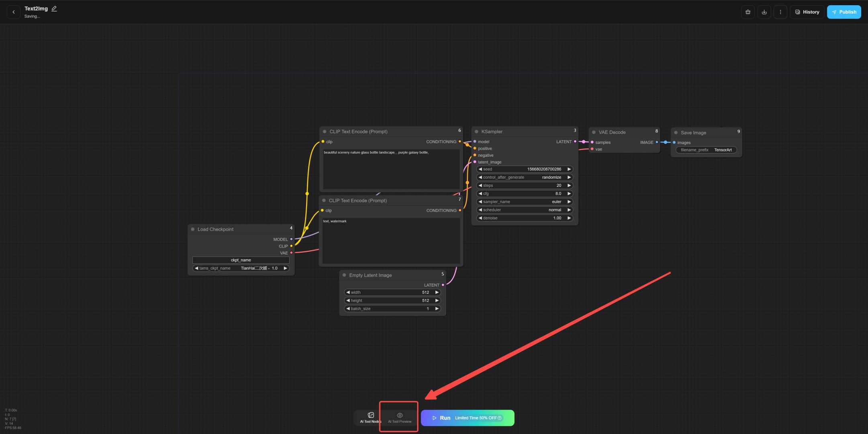Open the scheduler normal dropdown

pos(524,210)
